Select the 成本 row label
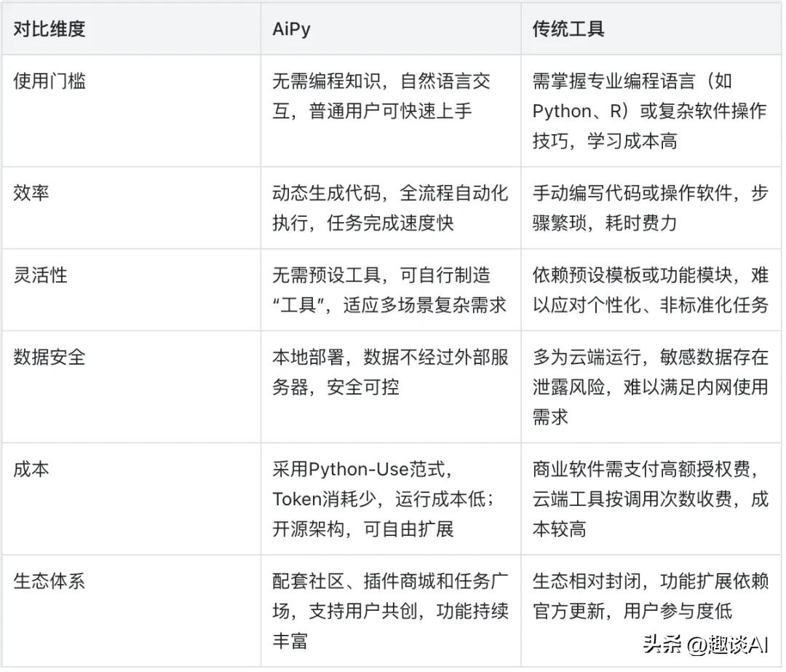The image size is (786, 672). (x=31, y=469)
